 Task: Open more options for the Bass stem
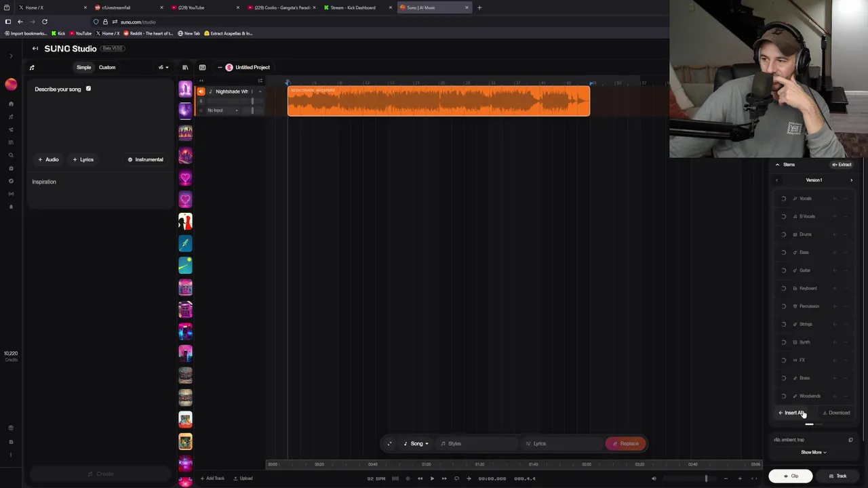[x=847, y=252]
